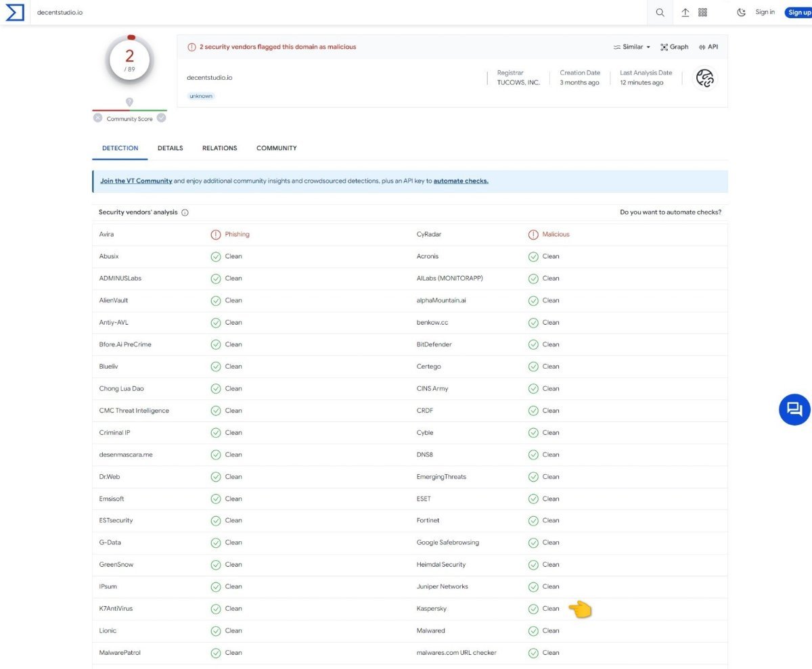The image size is (812, 669).
Task: Click the Clean check icon in Kaspersky row
Action: pyautogui.click(x=533, y=609)
